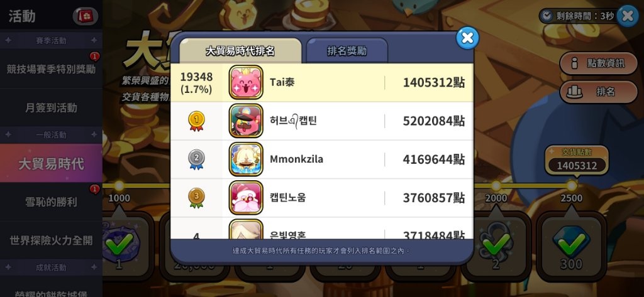Tap the first-place player's captain avatar

(246, 121)
